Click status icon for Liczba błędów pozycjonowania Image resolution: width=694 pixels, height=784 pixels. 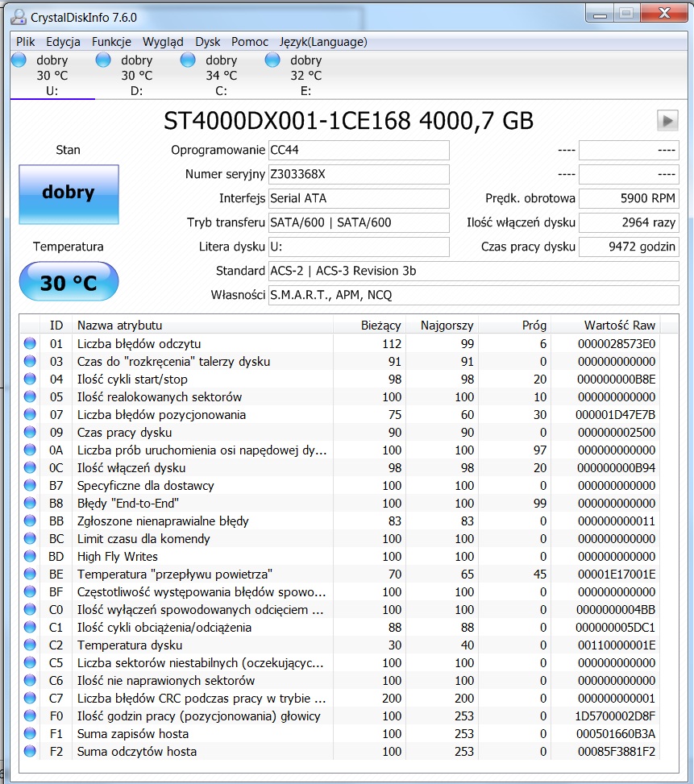coord(30,414)
